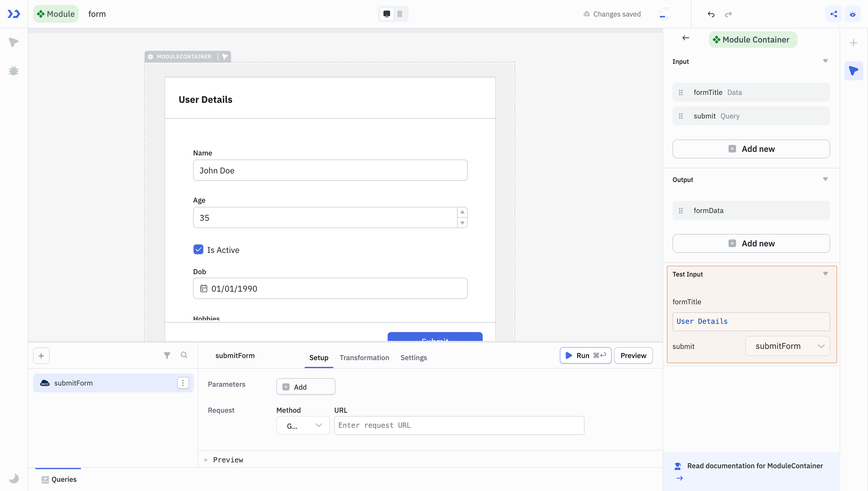
Task: Run the submitForm query
Action: point(585,355)
